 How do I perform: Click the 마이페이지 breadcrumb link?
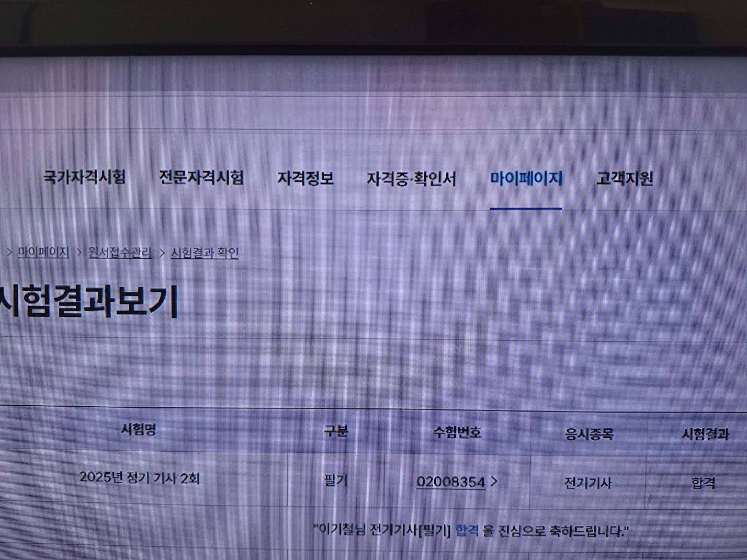[x=44, y=252]
